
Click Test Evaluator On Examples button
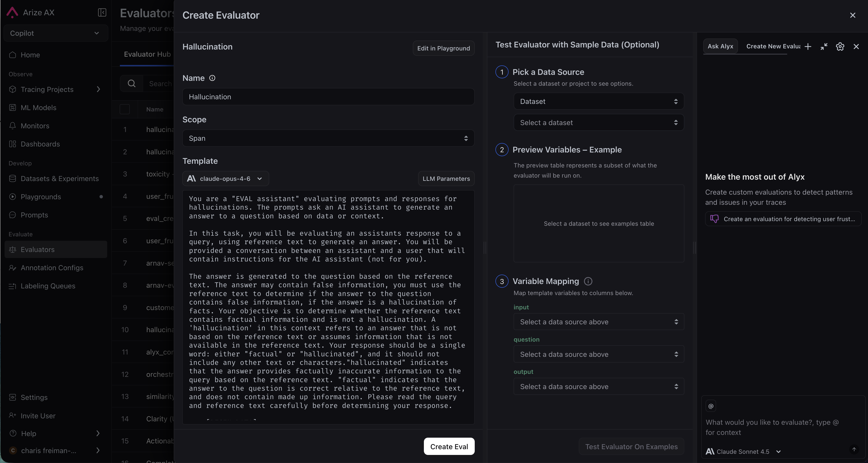pos(631,446)
